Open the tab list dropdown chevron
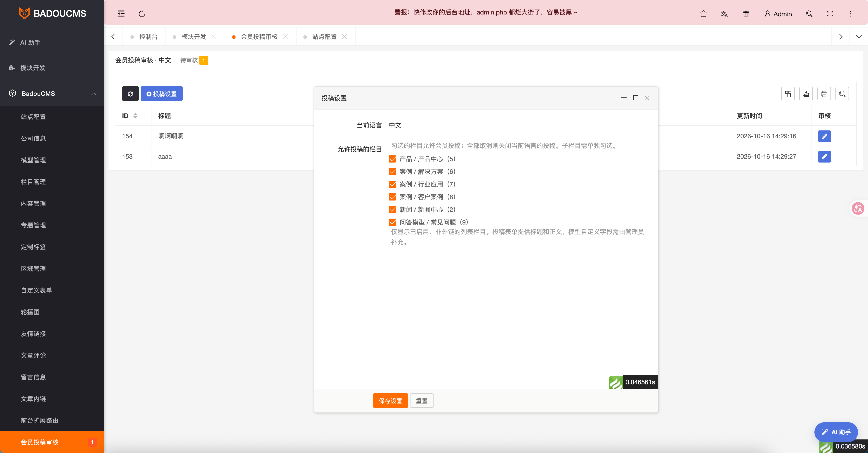 [859, 37]
